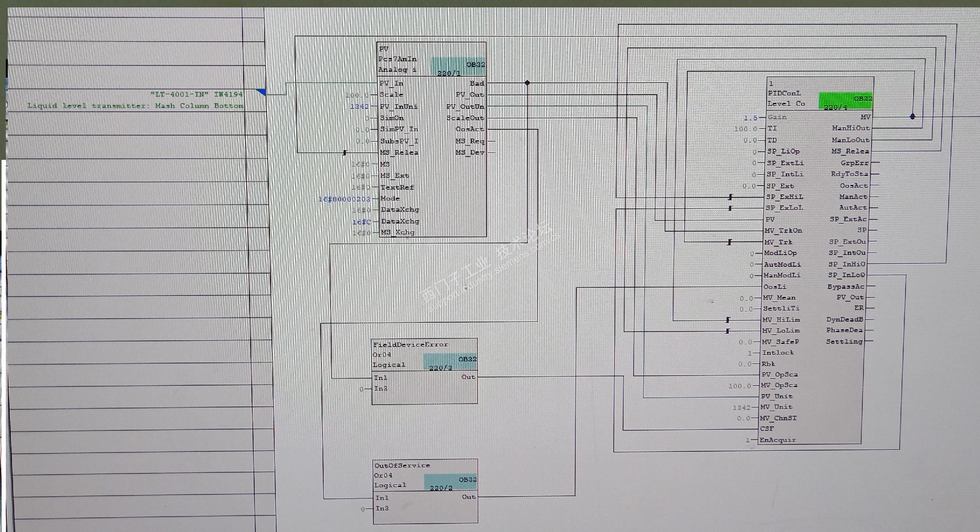Screen dimensions: 980x532
Task: Click the SimOn input pin on Pcs7AnIn
Action: click(x=392, y=118)
